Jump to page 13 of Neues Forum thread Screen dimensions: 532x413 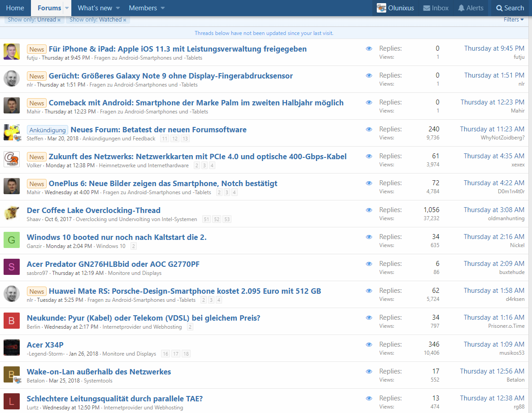tap(185, 139)
